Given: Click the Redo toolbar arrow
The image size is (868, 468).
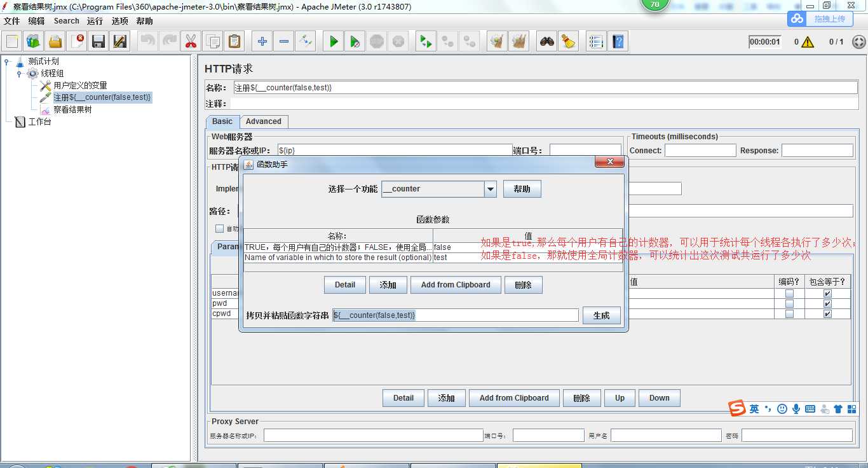Looking at the screenshot, I should point(169,42).
